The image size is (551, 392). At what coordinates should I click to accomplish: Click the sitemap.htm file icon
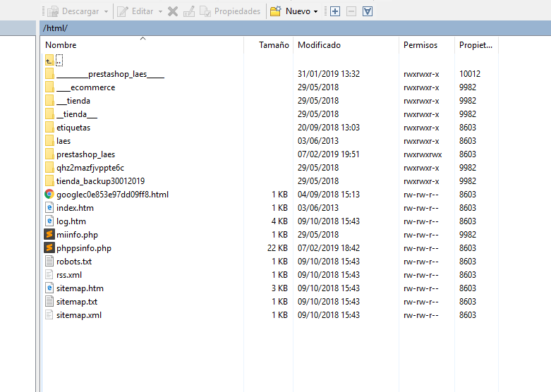click(x=49, y=288)
